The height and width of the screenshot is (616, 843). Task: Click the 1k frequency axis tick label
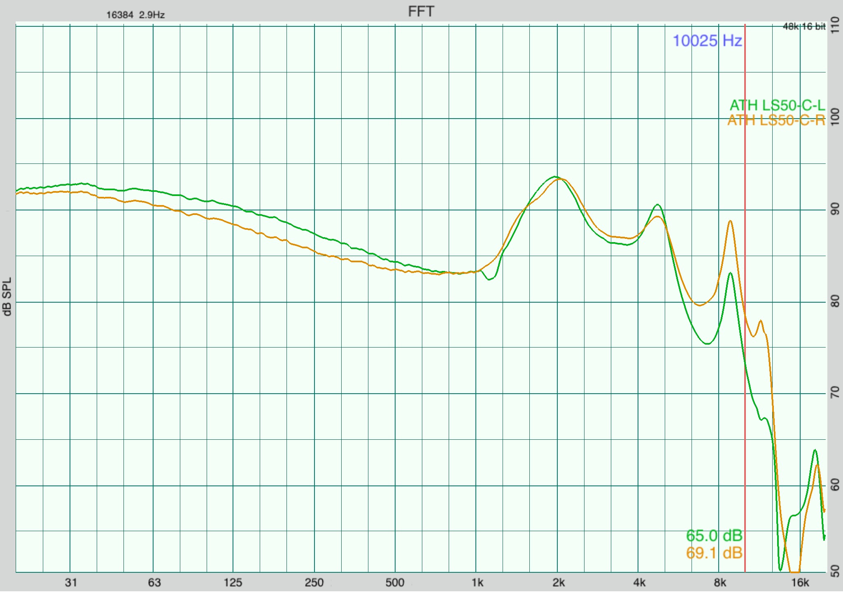pos(477,582)
